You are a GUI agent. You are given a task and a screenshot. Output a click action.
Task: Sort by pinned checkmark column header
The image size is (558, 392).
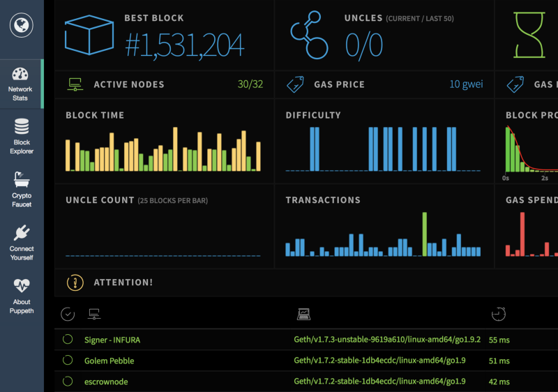[x=68, y=315]
